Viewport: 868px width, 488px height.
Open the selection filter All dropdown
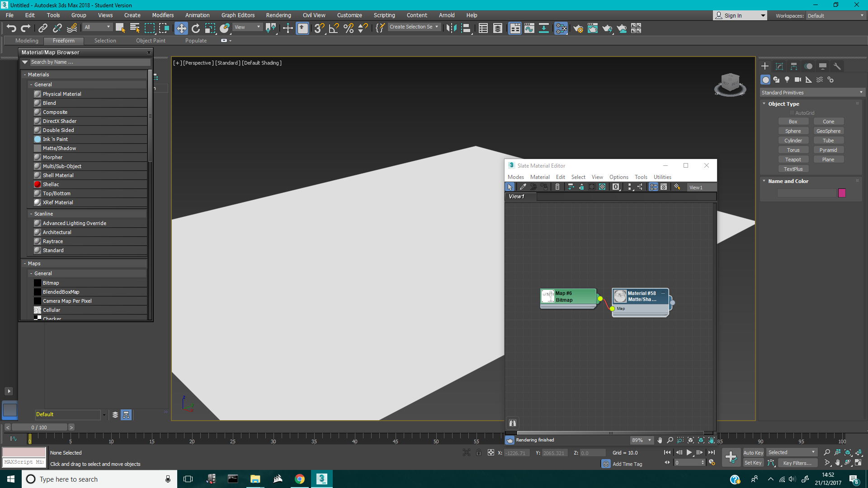[x=98, y=27]
